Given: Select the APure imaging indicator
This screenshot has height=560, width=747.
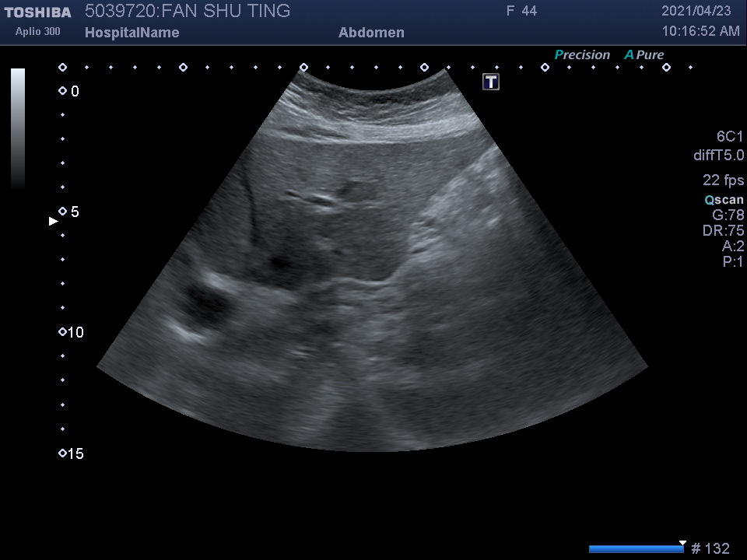Looking at the screenshot, I should click(x=644, y=55).
